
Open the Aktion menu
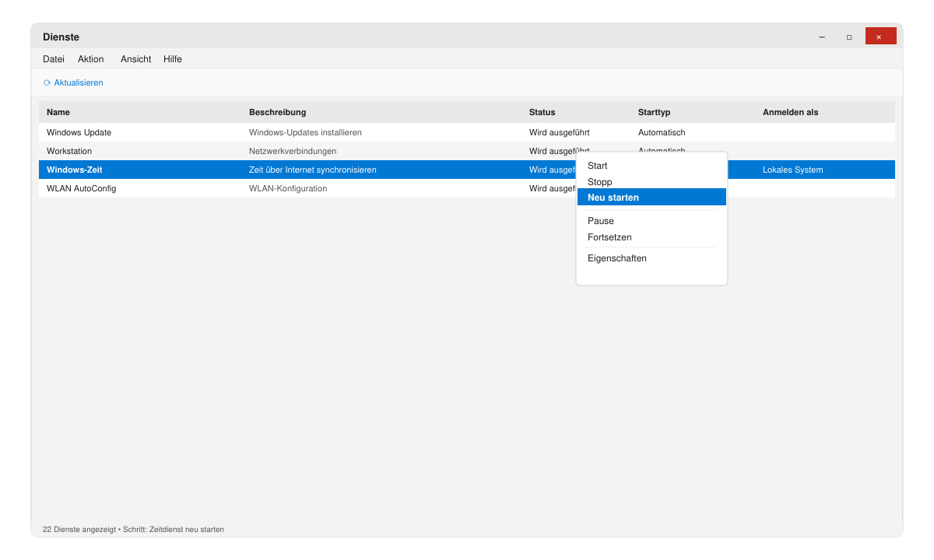(x=90, y=59)
